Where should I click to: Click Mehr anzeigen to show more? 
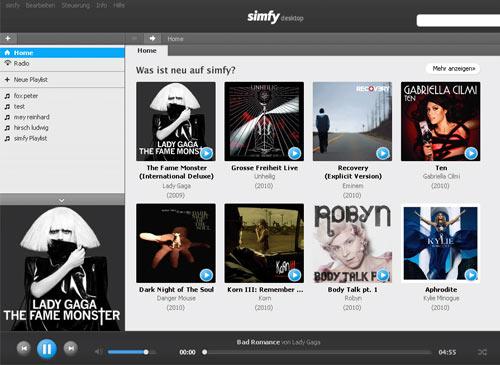[453, 69]
